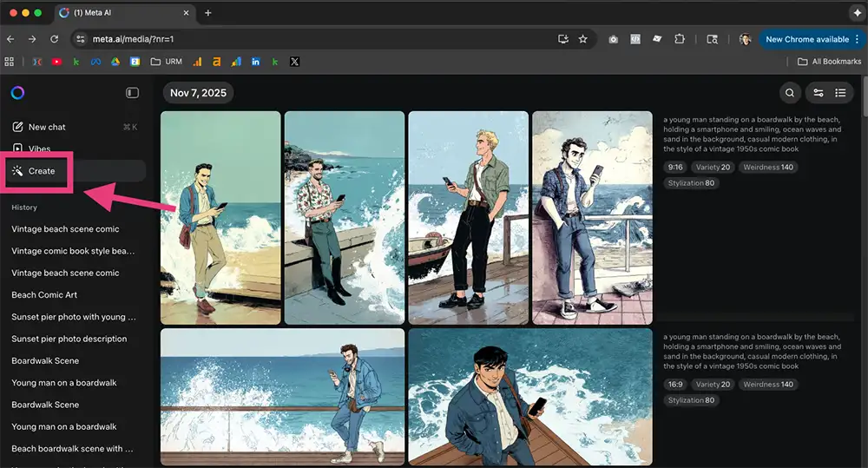Open the wide 16:9 boardwalk railing image
This screenshot has width=868, height=468.
coord(282,397)
